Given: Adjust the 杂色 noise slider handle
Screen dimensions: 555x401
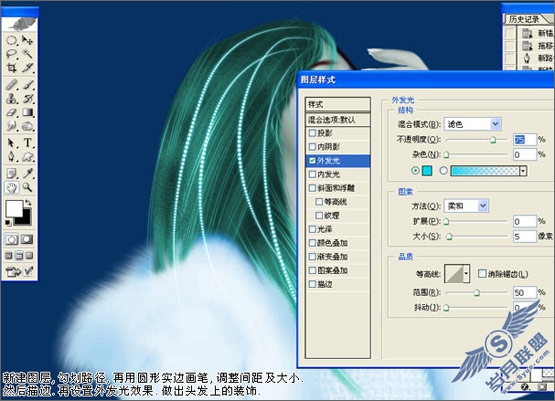Looking at the screenshot, I should pyautogui.click(x=446, y=155).
